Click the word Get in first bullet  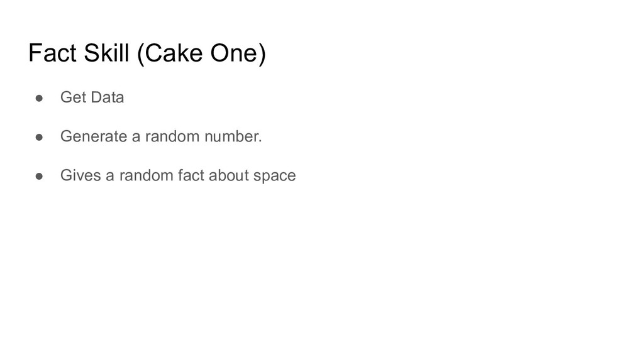coord(73,97)
